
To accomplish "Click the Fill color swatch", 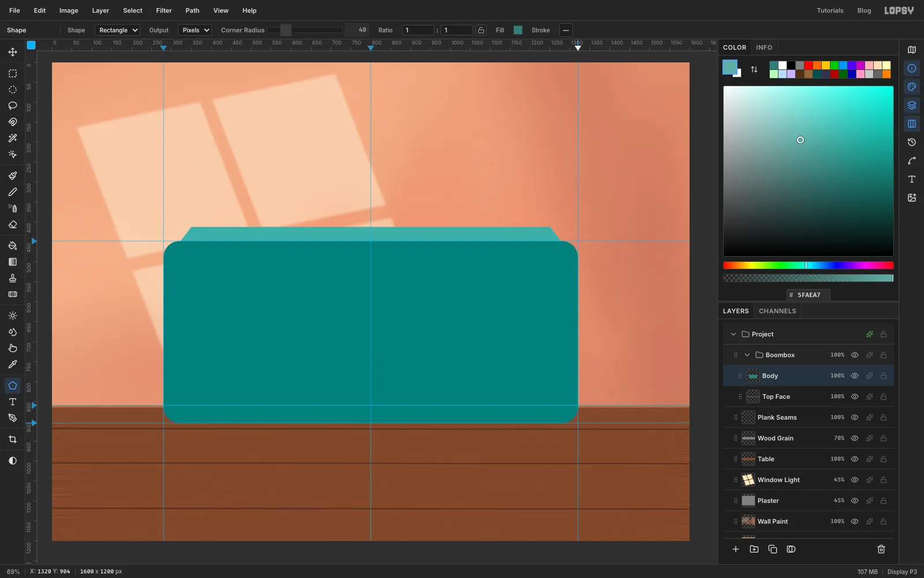I will (518, 30).
